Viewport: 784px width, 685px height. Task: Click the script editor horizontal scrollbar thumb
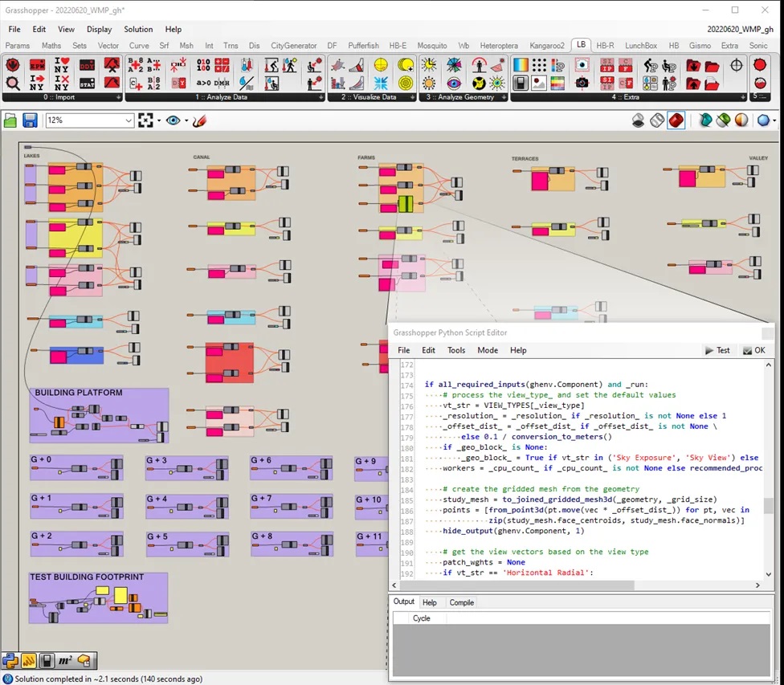pyautogui.click(x=517, y=585)
